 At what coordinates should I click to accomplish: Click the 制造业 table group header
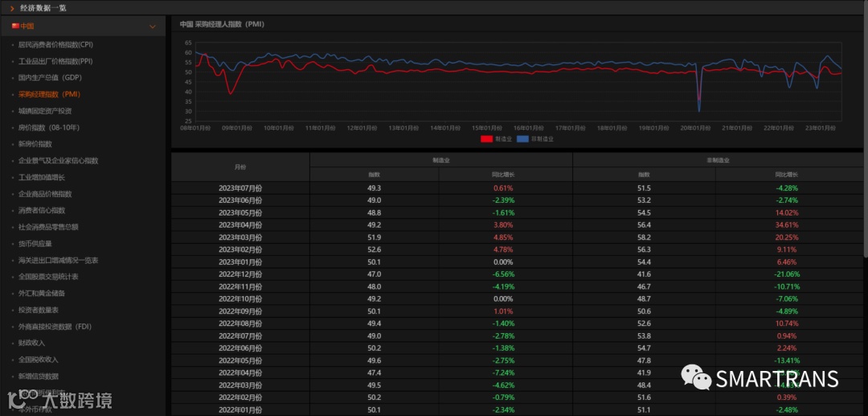pos(440,160)
